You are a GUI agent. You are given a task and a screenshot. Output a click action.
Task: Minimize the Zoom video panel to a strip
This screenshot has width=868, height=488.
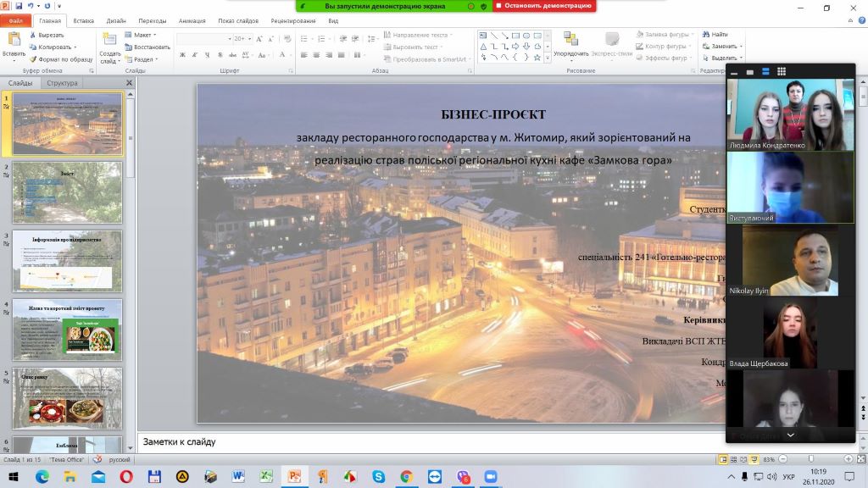(x=734, y=72)
